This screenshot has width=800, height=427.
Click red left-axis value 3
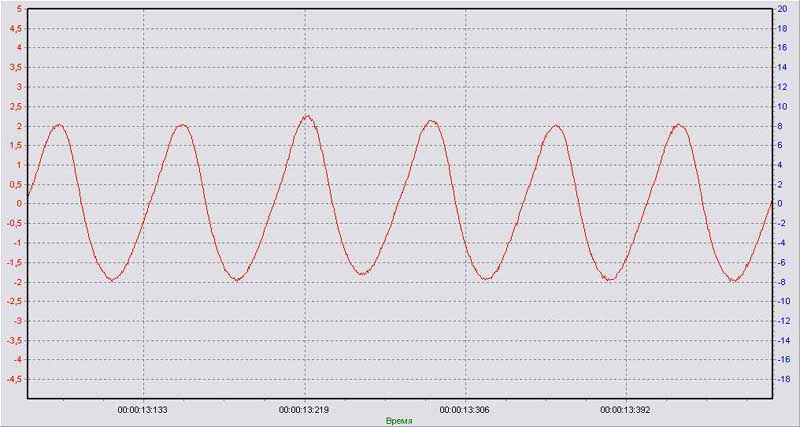pos(19,87)
